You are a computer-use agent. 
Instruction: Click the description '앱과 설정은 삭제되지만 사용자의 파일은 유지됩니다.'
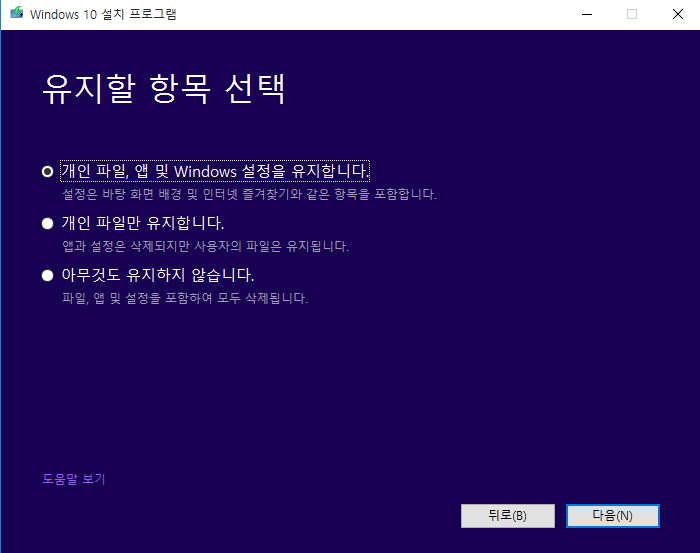(205, 246)
